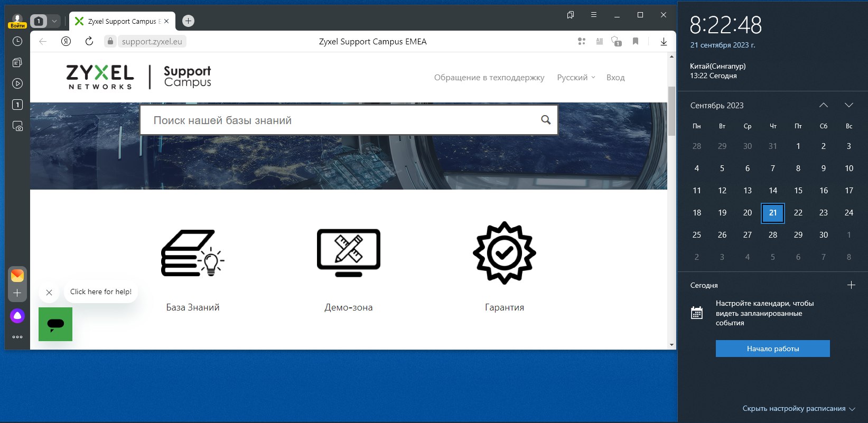Open the База Знаний books icon
Viewport: 868px width, 423px height.
193,253
